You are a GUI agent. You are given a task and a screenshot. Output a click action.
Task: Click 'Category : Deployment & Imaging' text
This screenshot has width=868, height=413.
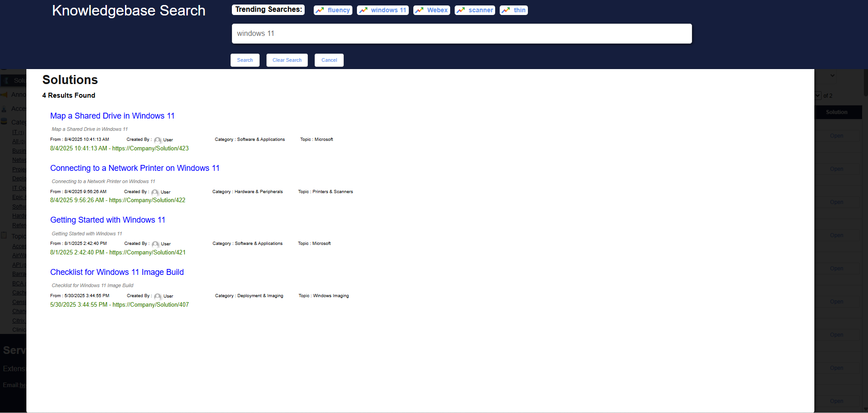coord(249,296)
